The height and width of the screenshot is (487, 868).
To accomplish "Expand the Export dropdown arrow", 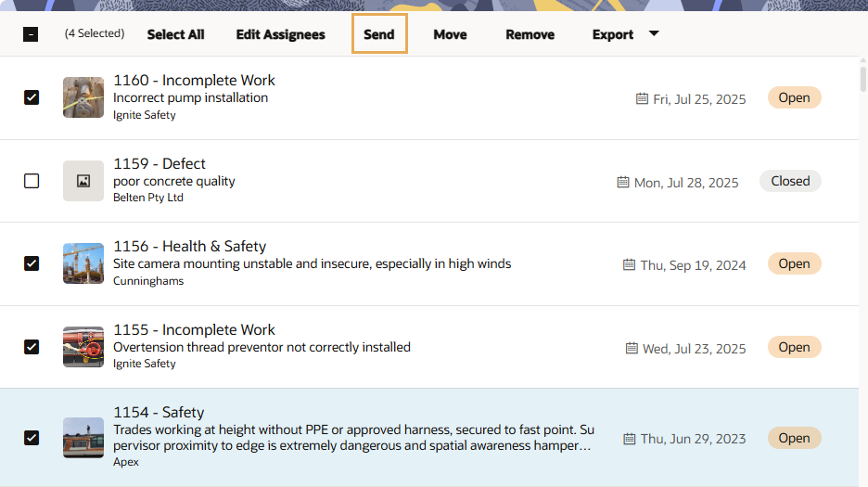I will click(654, 33).
